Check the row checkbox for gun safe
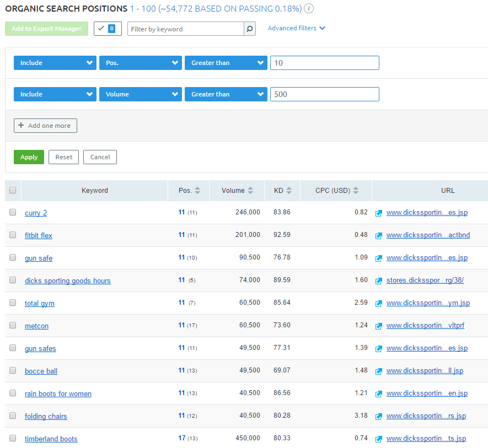 click(x=13, y=258)
